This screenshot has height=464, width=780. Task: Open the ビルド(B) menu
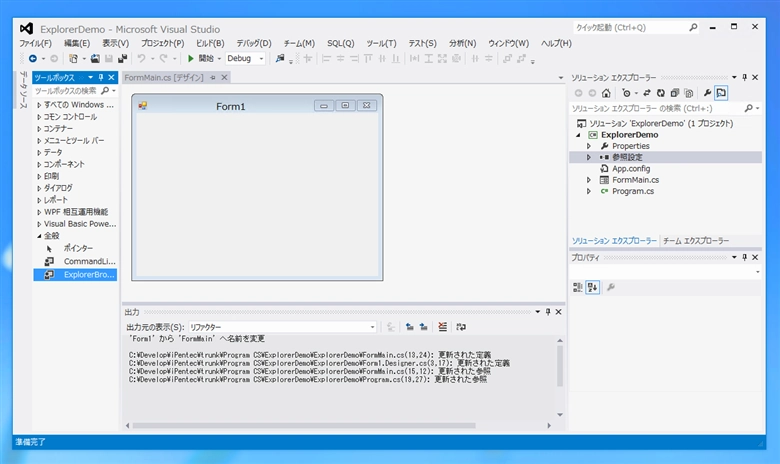pos(210,43)
